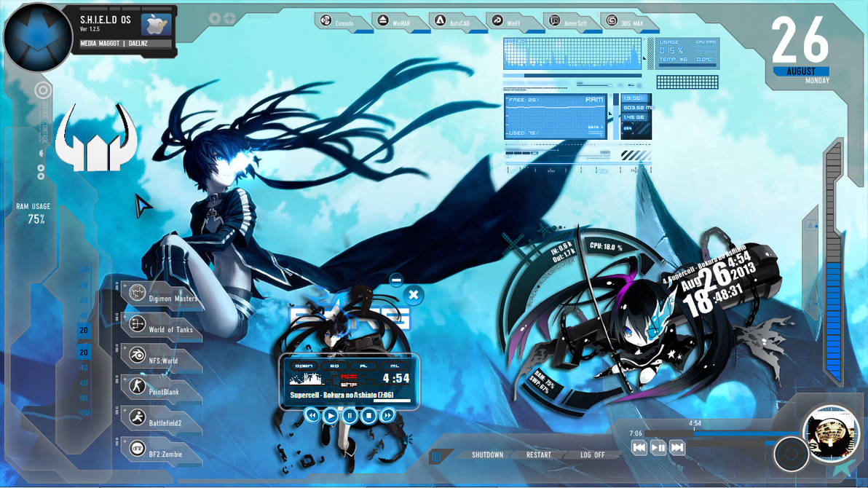Image resolution: width=868 pixels, height=488 pixels.
Task: Open World of Tanks game shortcut
Action: [162, 326]
